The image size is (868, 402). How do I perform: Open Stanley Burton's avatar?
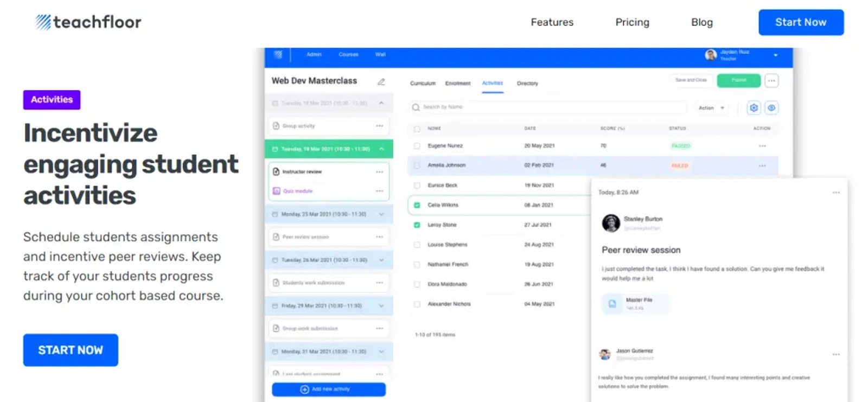611,223
